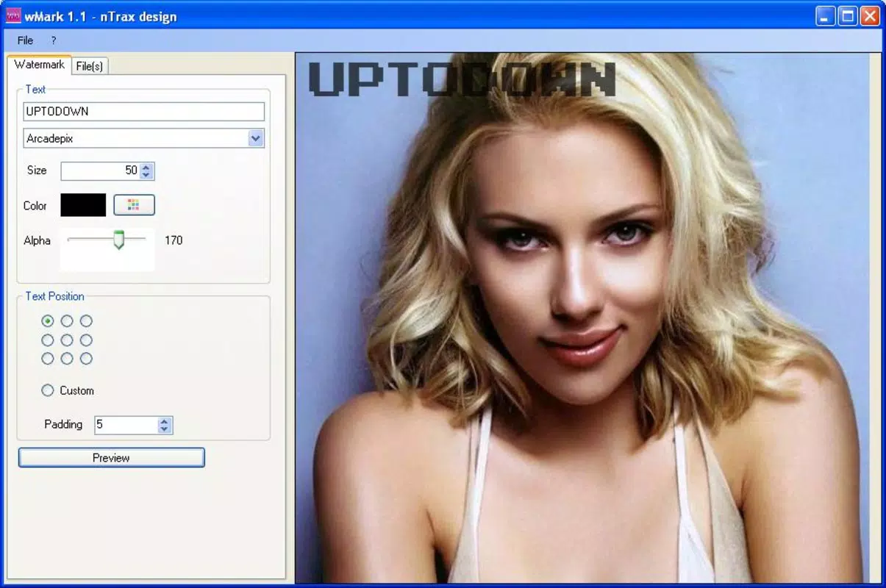Click the black Color swatch
Viewport: 886px width, 588px height.
click(x=83, y=205)
